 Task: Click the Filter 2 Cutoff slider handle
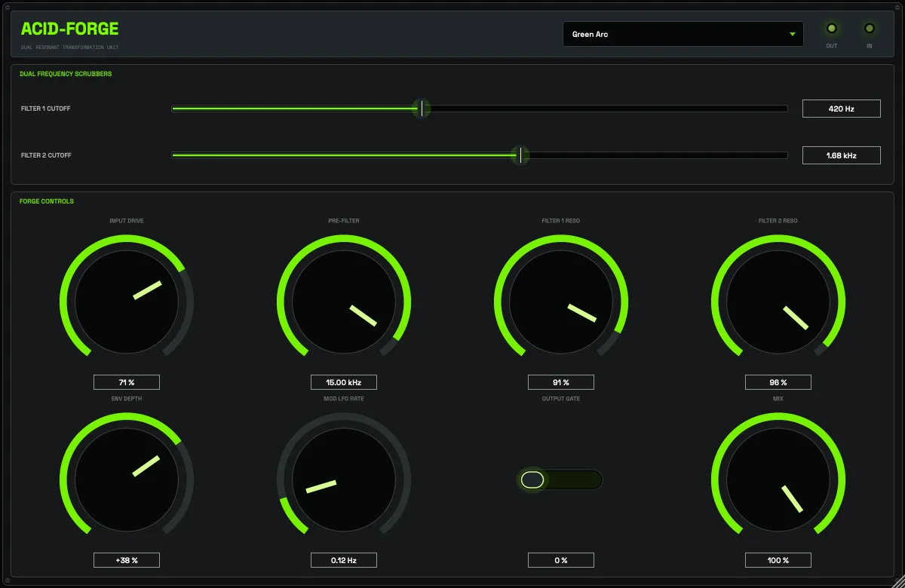point(520,155)
